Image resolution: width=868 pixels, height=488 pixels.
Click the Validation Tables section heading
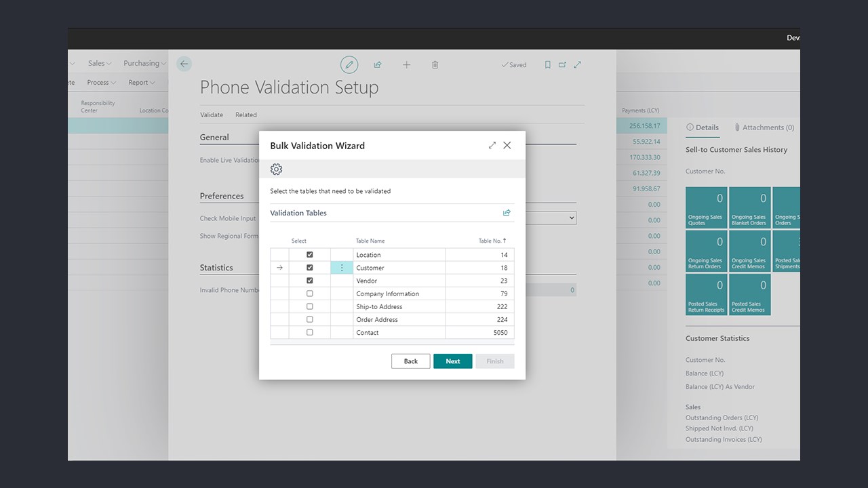click(298, 213)
